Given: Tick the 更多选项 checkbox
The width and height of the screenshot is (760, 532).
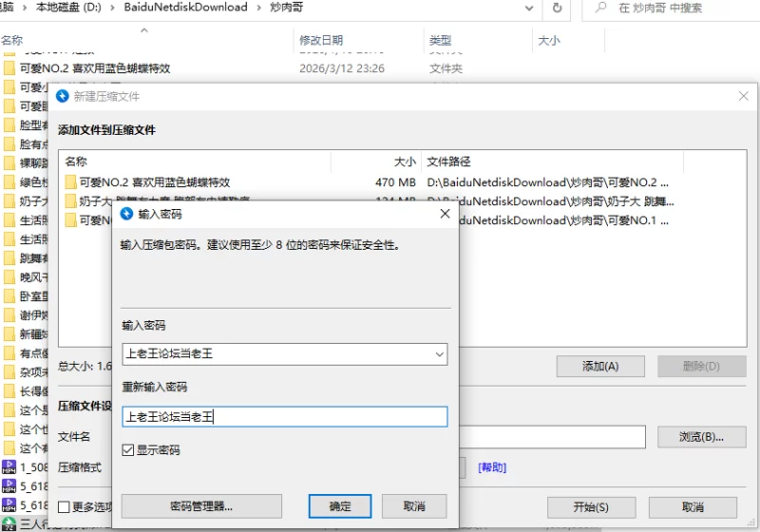Looking at the screenshot, I should 64,506.
